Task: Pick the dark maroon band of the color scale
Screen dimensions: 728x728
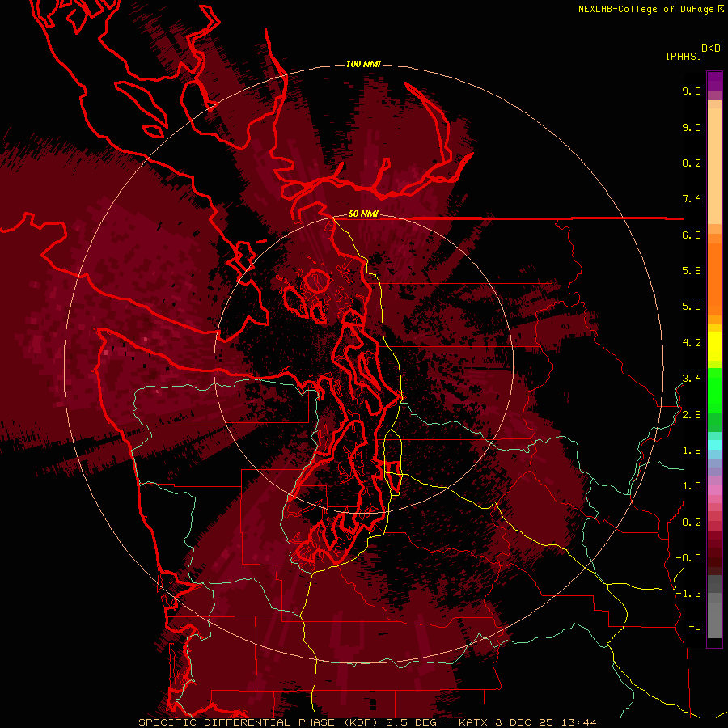Action: pyautogui.click(x=714, y=557)
